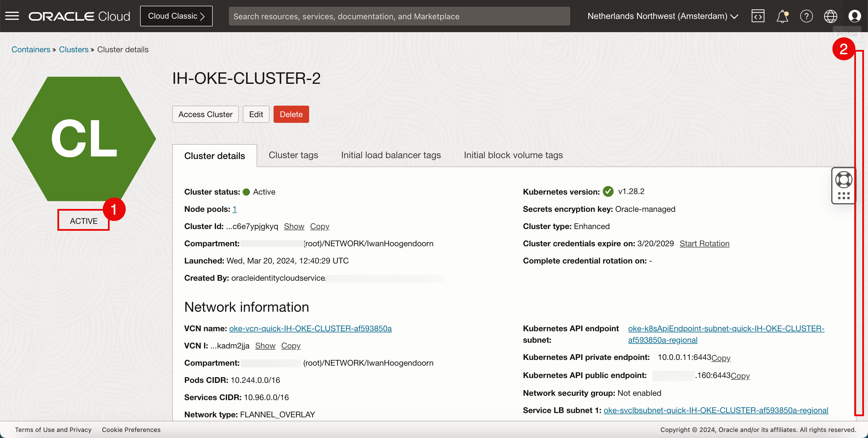Show the full Cluster Id
The image size is (868, 438).
point(294,226)
